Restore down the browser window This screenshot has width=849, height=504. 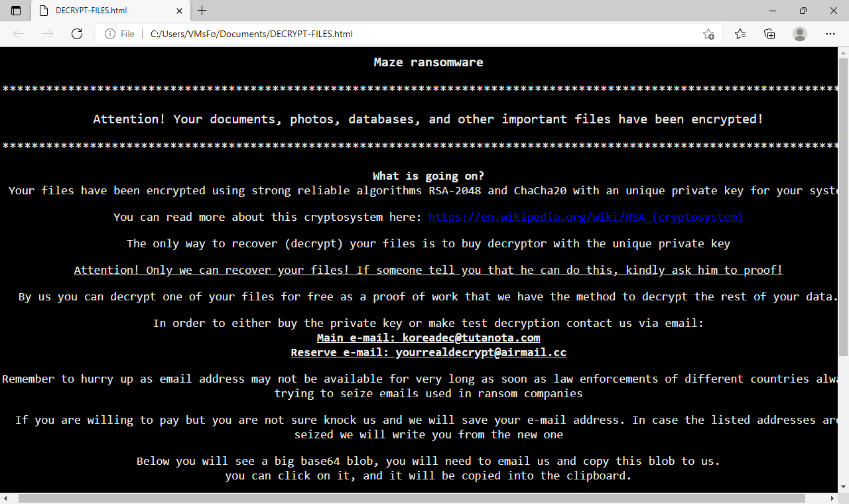803,11
